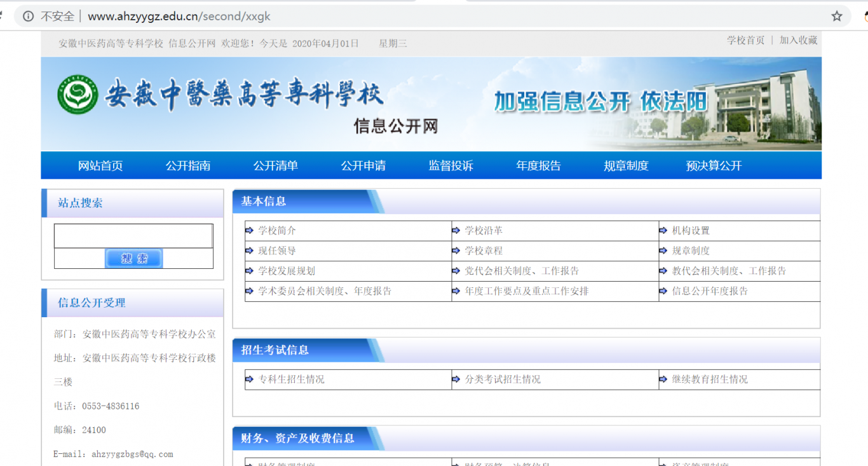Click the email ahzyygzbgs@qq.com
This screenshot has width=868, height=466.
pyautogui.click(x=132, y=455)
